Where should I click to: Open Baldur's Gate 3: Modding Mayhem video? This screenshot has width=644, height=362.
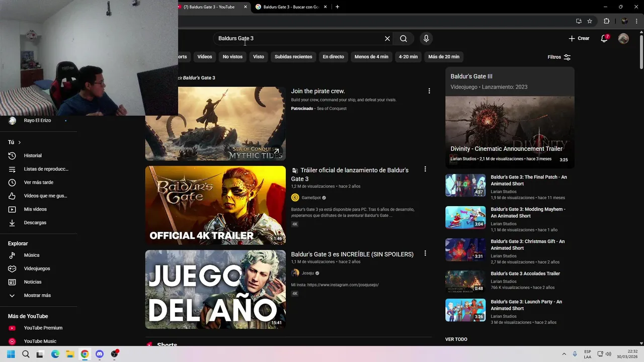click(528, 213)
